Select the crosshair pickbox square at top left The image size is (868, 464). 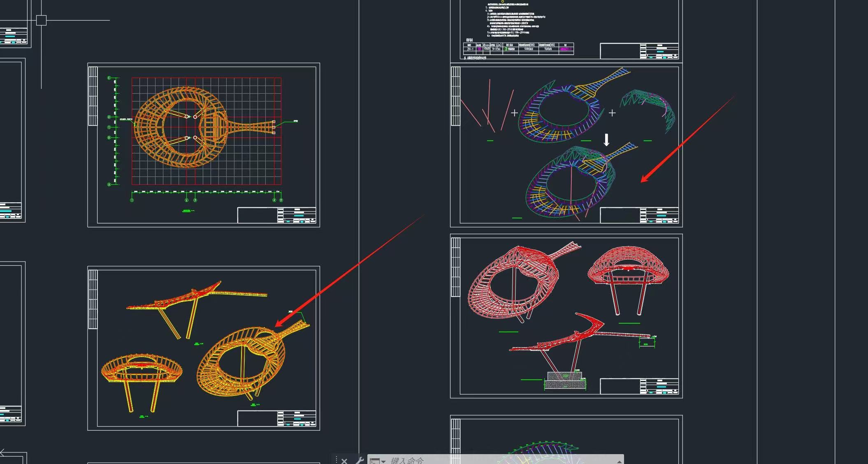(41, 20)
